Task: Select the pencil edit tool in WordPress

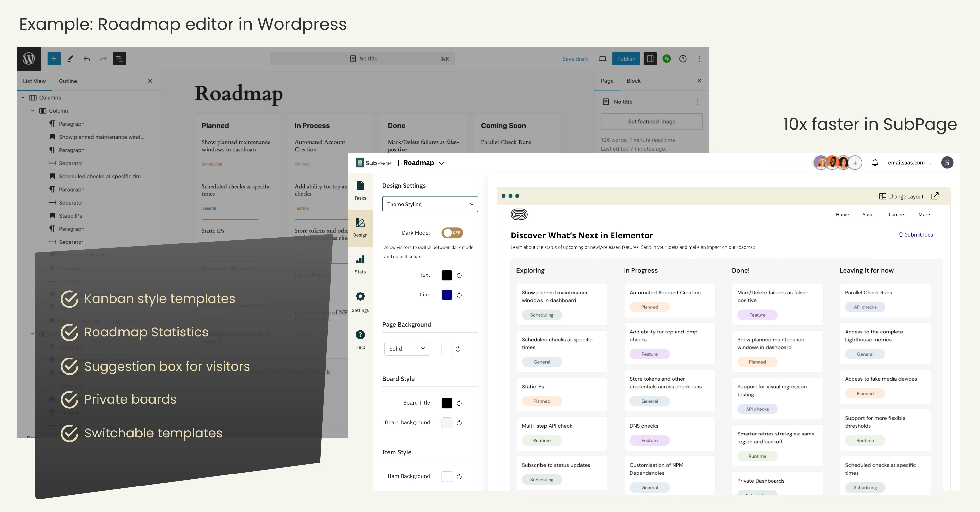Action: click(70, 59)
